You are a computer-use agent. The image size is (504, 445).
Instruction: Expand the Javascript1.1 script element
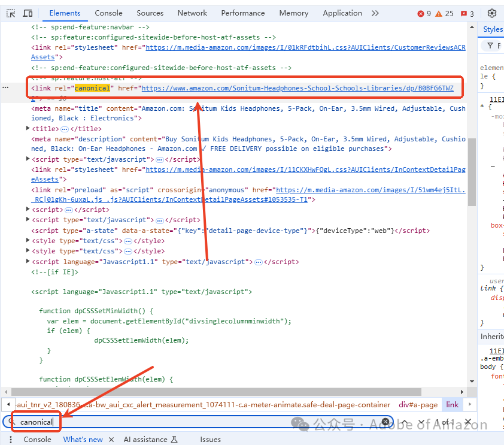[x=28, y=261]
